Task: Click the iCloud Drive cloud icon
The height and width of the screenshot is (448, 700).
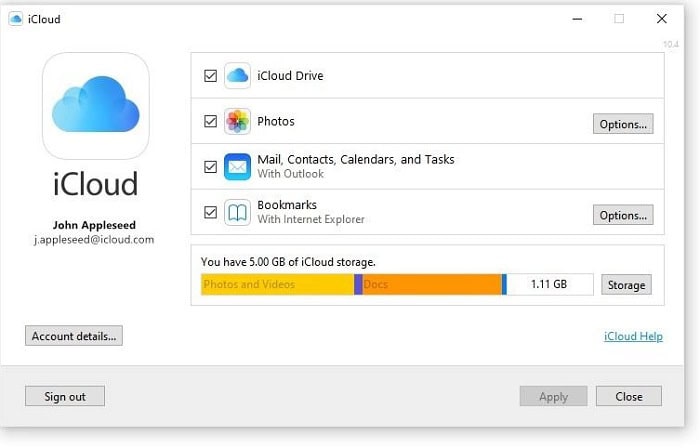Action: click(x=237, y=76)
